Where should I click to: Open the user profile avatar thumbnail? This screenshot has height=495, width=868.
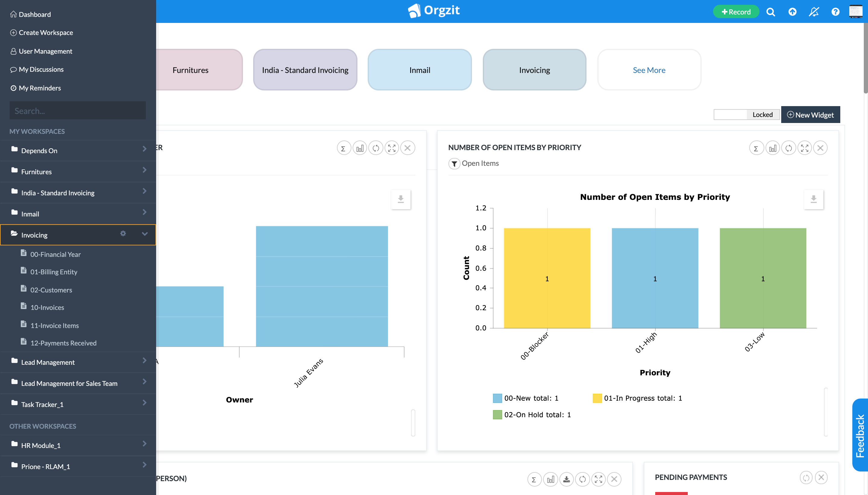[x=856, y=11]
